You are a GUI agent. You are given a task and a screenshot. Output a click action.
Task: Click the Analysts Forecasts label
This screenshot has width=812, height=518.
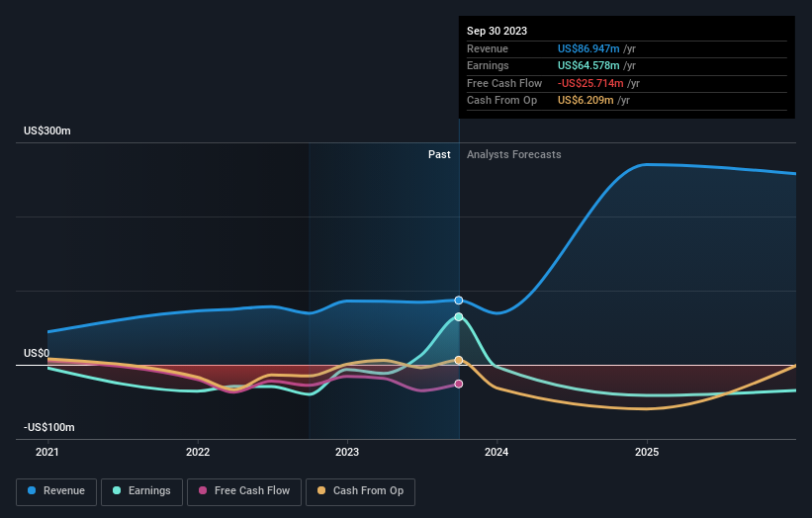pyautogui.click(x=513, y=155)
